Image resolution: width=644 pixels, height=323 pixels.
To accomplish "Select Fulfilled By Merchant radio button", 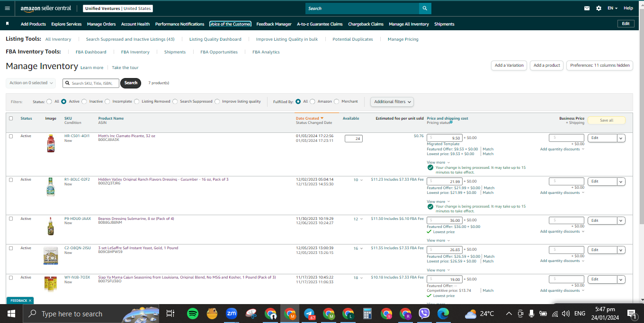I will [x=337, y=101].
